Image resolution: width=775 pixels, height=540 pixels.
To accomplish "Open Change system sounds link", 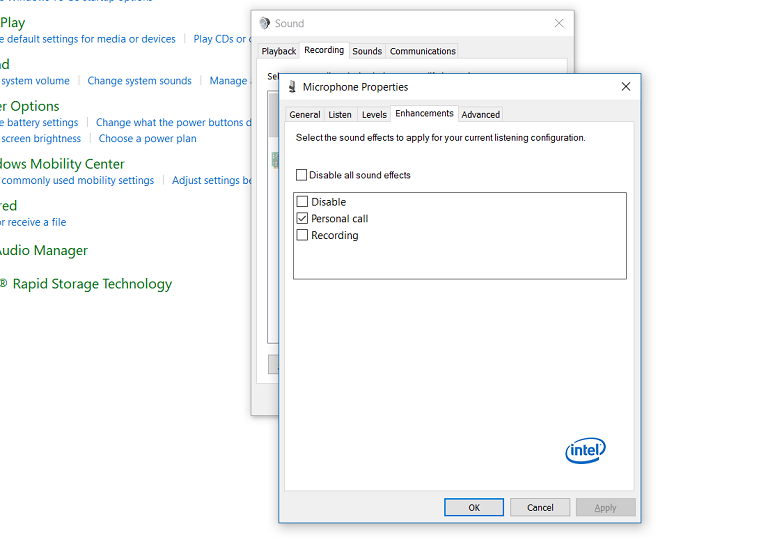I will coord(139,81).
